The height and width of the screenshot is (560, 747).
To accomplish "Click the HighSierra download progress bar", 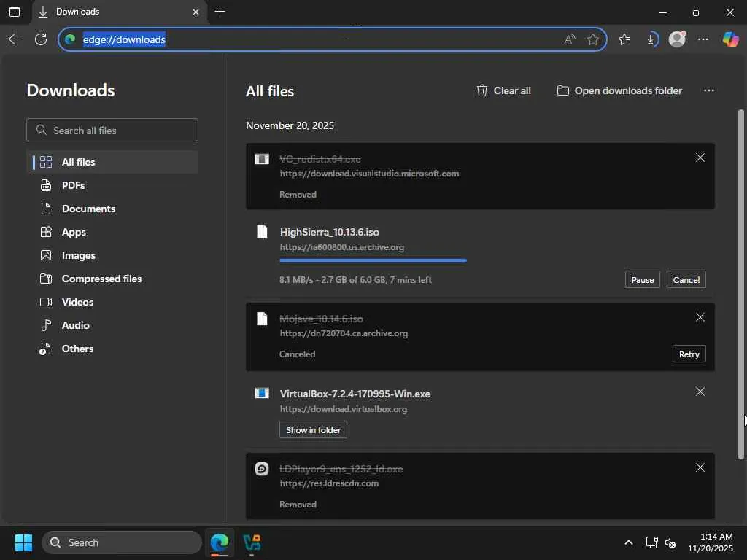I will point(373,260).
